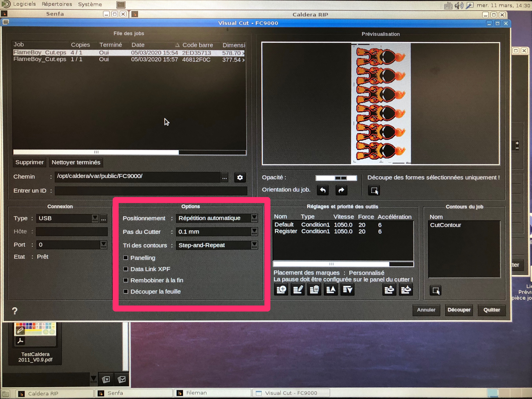Screen dimensions: 532x399
Task: Open the Système menu
Action: click(90, 4)
